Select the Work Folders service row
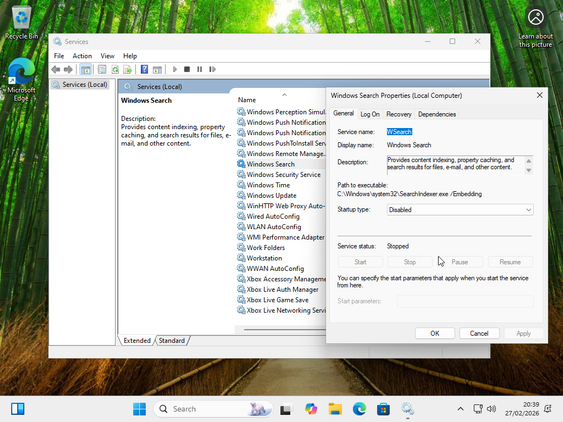Screen dimensions: 563x422 pyautogui.click(x=281, y=247)
